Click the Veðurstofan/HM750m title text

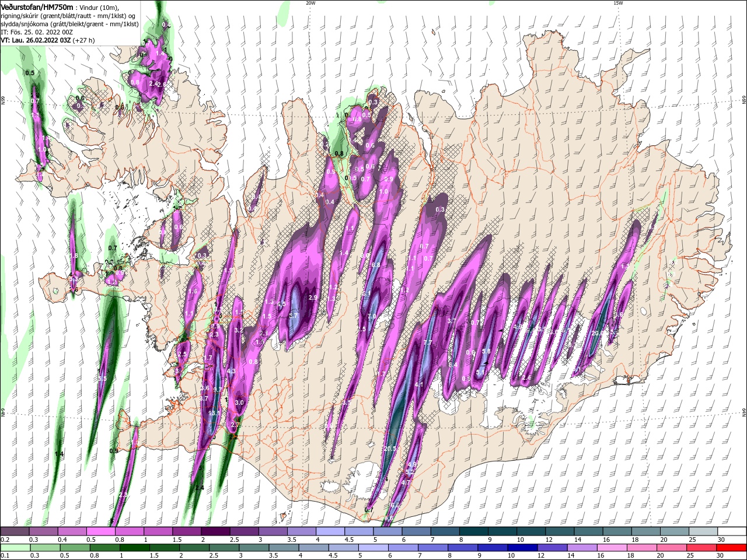[37, 7]
